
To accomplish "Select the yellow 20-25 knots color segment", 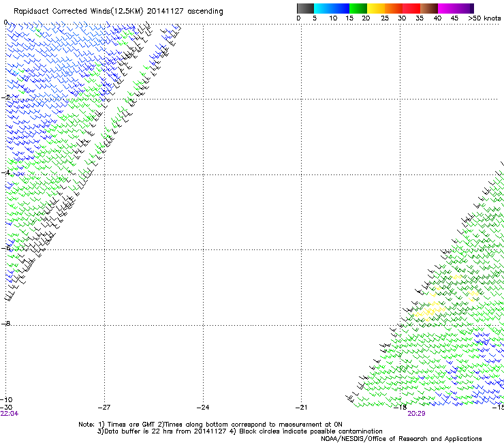I will click(x=376, y=8).
